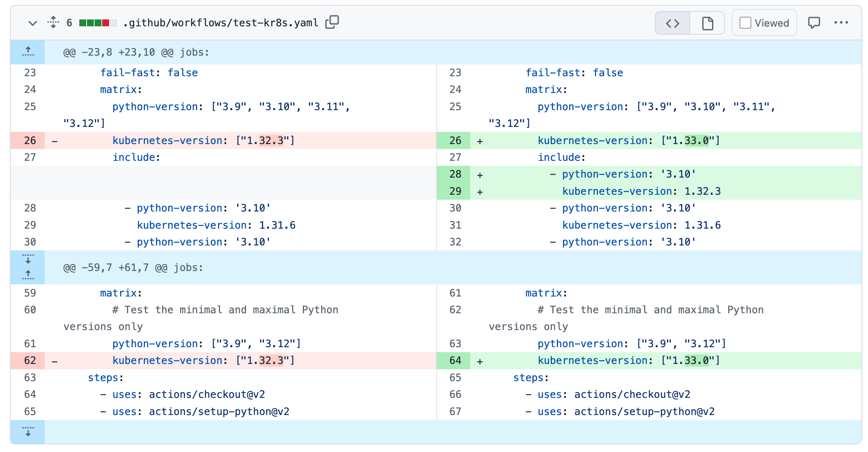Click 'fail-fast: false' on the left side
The width and height of the screenshot is (868, 452).
coord(149,73)
